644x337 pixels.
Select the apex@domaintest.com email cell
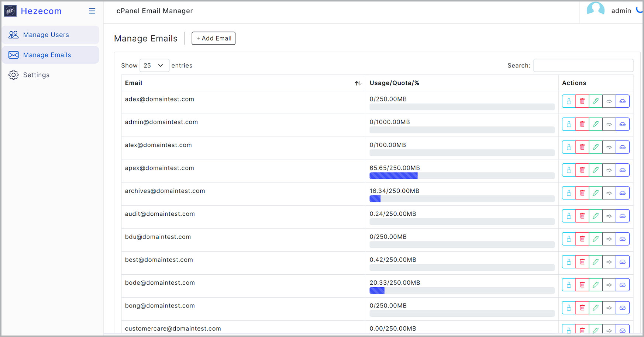(x=244, y=171)
